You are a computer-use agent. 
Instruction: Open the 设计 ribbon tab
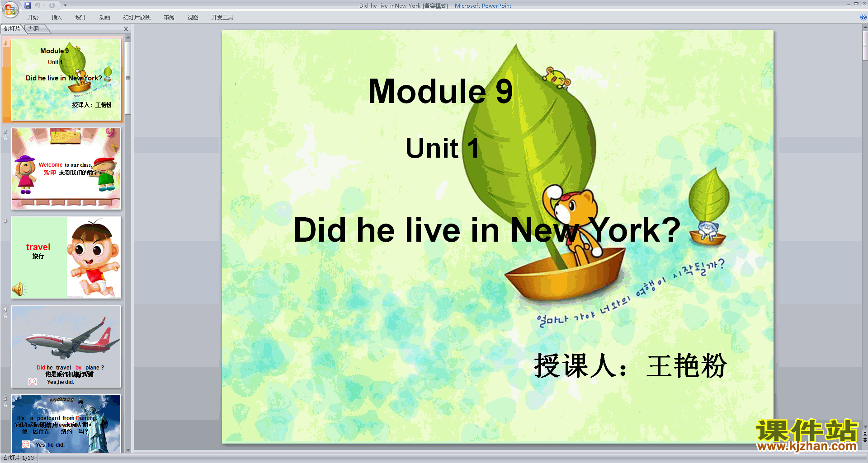click(80, 18)
